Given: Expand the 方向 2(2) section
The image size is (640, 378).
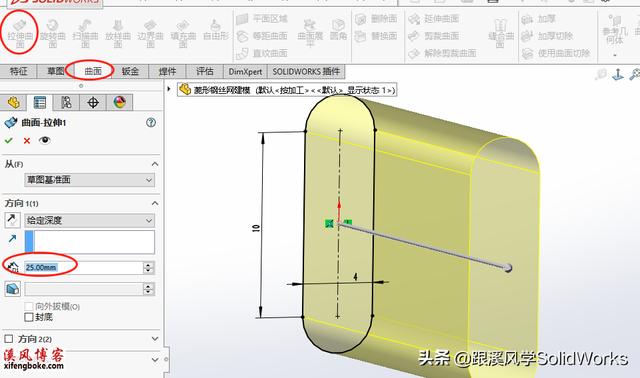Looking at the screenshot, I should click(155, 339).
